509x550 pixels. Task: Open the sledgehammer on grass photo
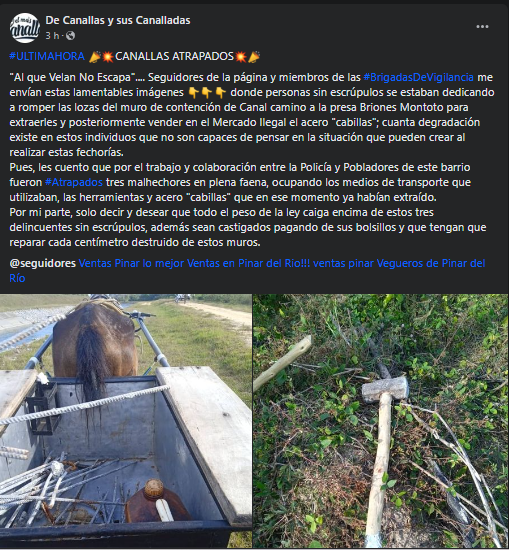point(381,421)
